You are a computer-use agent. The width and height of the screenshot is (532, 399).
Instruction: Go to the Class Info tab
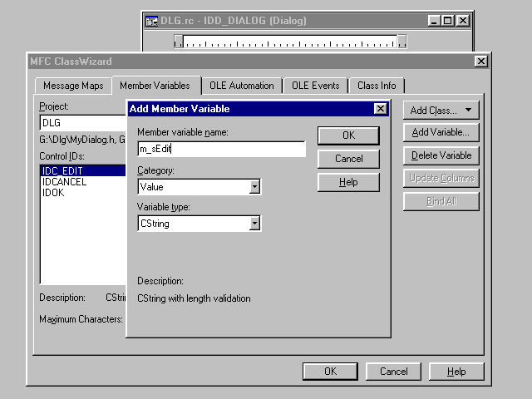point(377,86)
